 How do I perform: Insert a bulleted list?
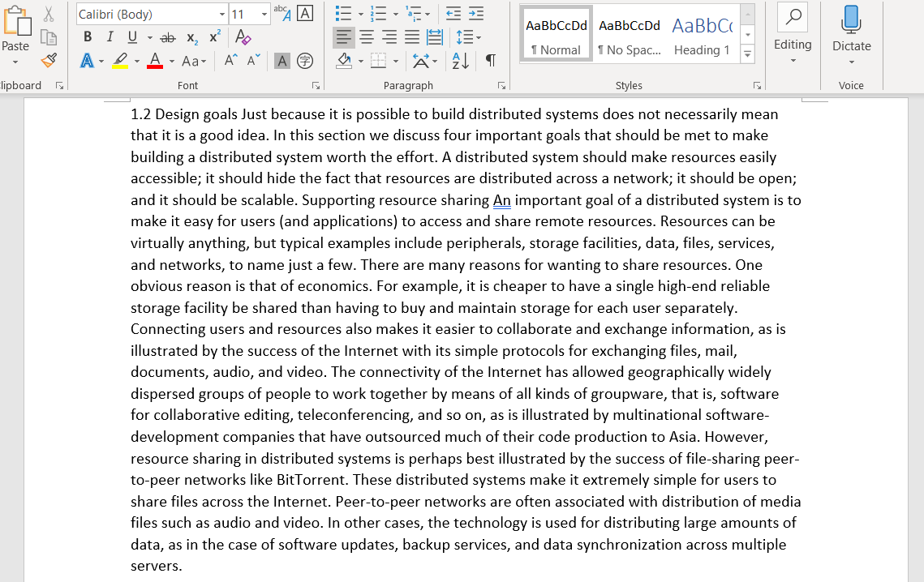pyautogui.click(x=342, y=14)
